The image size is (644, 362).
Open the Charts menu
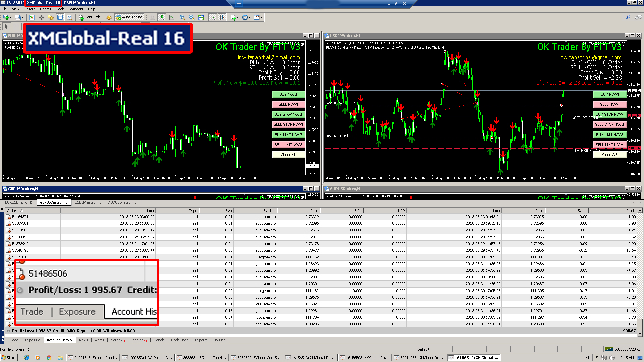tap(45, 9)
